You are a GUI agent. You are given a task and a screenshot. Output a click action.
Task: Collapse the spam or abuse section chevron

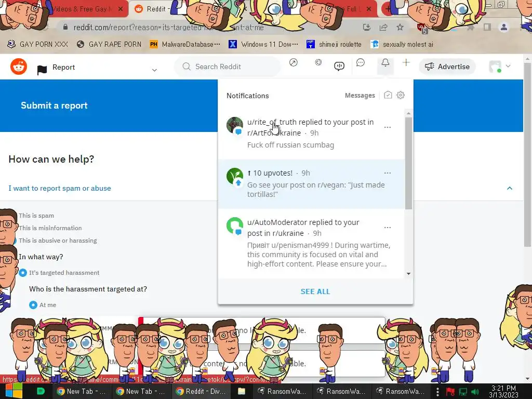(509, 188)
